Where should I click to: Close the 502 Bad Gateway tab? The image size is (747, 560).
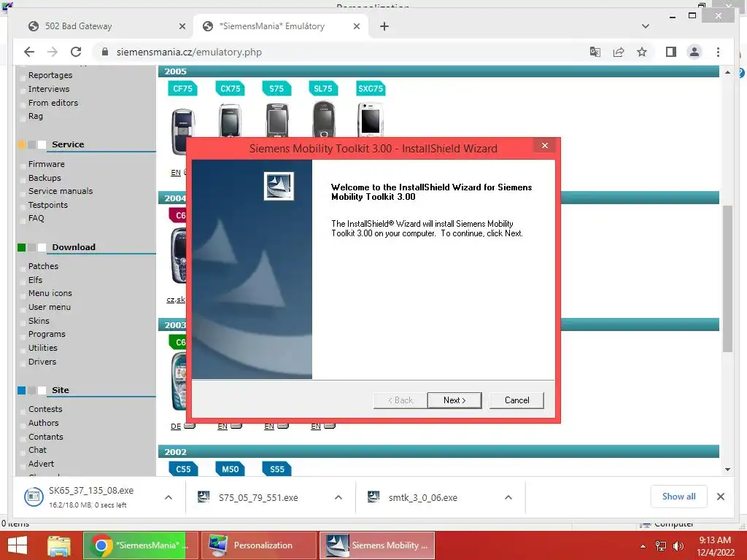click(x=182, y=27)
